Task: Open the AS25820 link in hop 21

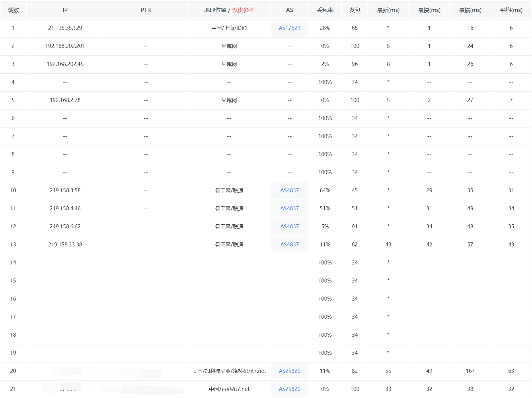Action: [290, 389]
